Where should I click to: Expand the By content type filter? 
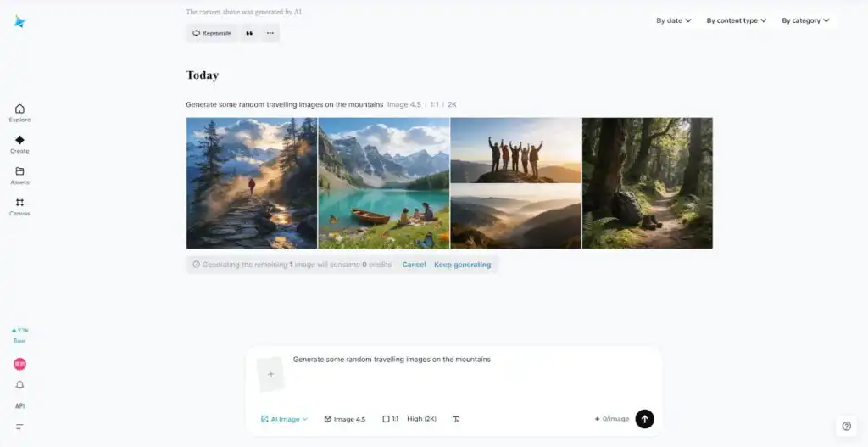pyautogui.click(x=736, y=20)
